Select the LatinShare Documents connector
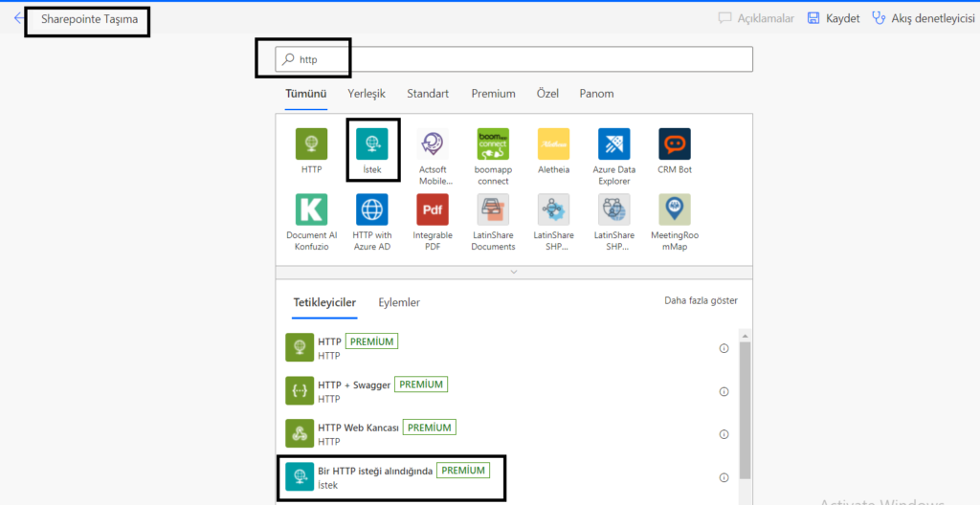980x505 pixels. 493,209
